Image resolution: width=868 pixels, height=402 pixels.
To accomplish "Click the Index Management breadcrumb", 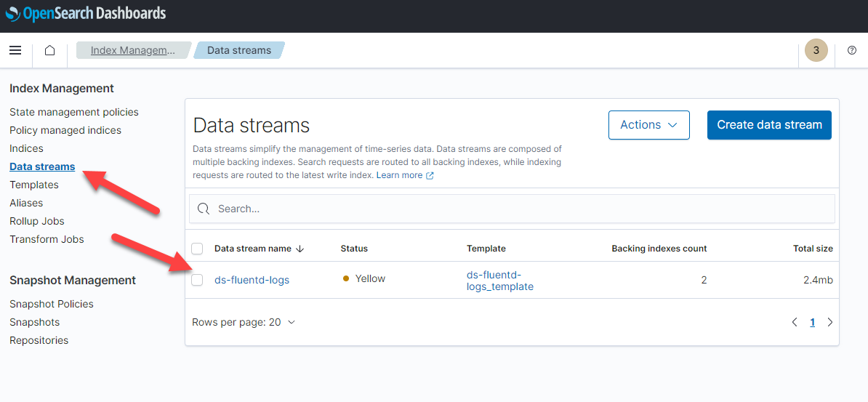I will pyautogui.click(x=132, y=50).
